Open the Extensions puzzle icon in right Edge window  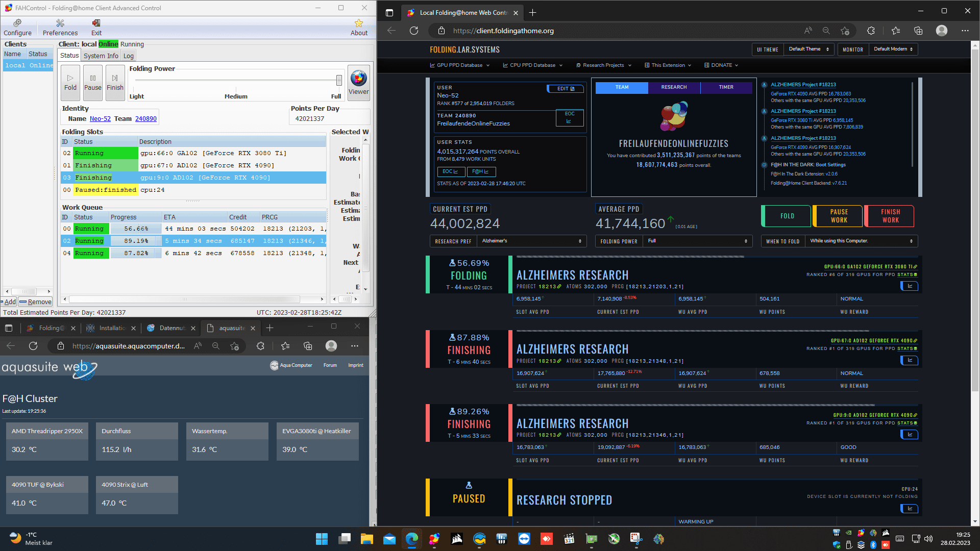coord(871,31)
